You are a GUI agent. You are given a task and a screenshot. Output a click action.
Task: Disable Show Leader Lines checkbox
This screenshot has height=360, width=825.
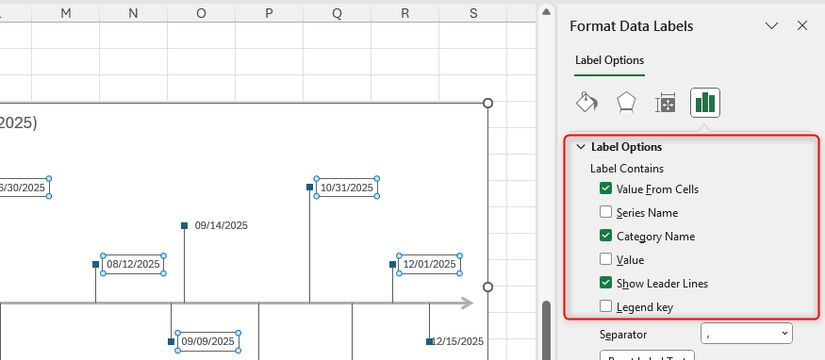(606, 283)
